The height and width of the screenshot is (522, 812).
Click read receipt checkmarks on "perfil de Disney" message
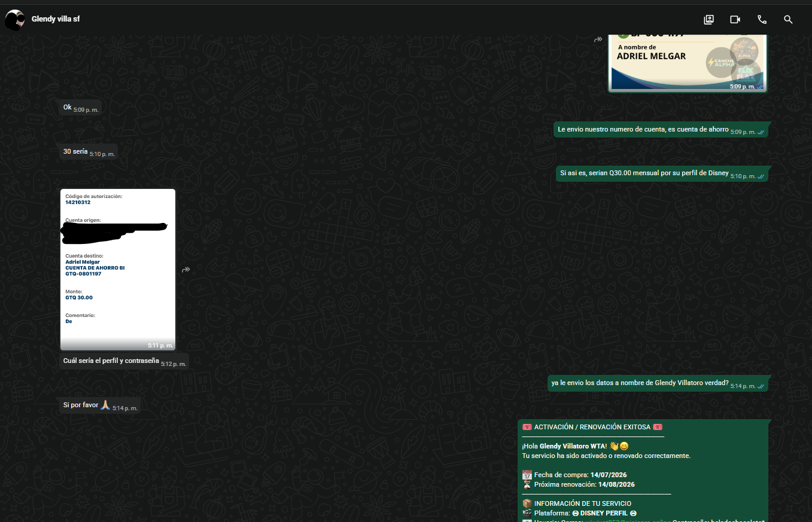point(761,176)
